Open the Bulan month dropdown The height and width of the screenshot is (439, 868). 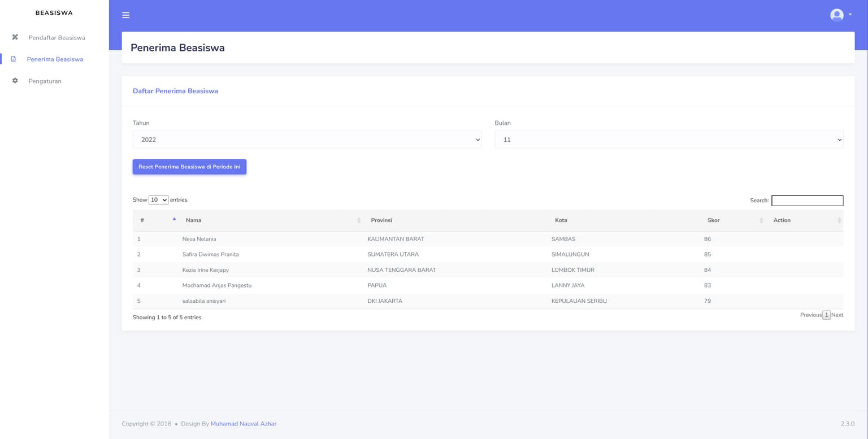click(669, 140)
